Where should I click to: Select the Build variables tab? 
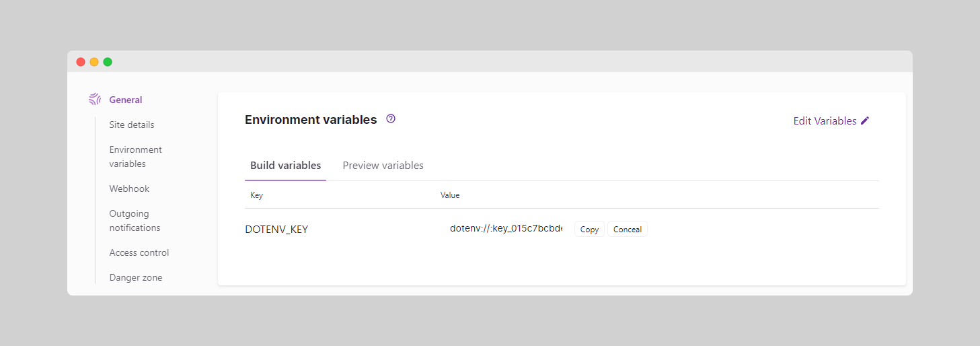(x=285, y=166)
